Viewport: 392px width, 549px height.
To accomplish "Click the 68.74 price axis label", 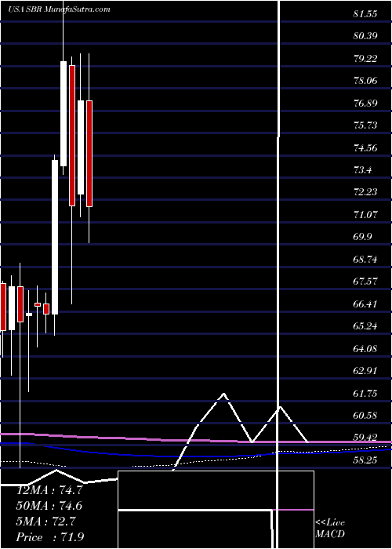I will tap(365, 260).
